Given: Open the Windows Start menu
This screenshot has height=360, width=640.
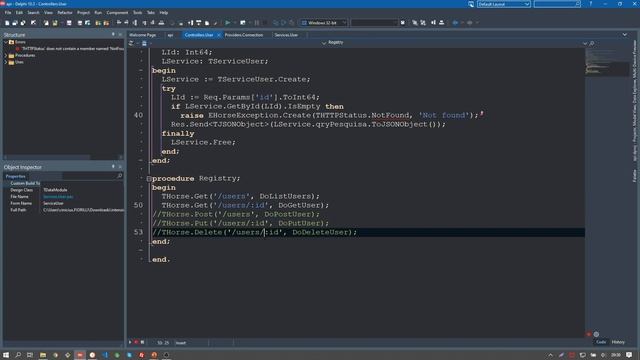Looking at the screenshot, I should pyautogui.click(x=6, y=355).
